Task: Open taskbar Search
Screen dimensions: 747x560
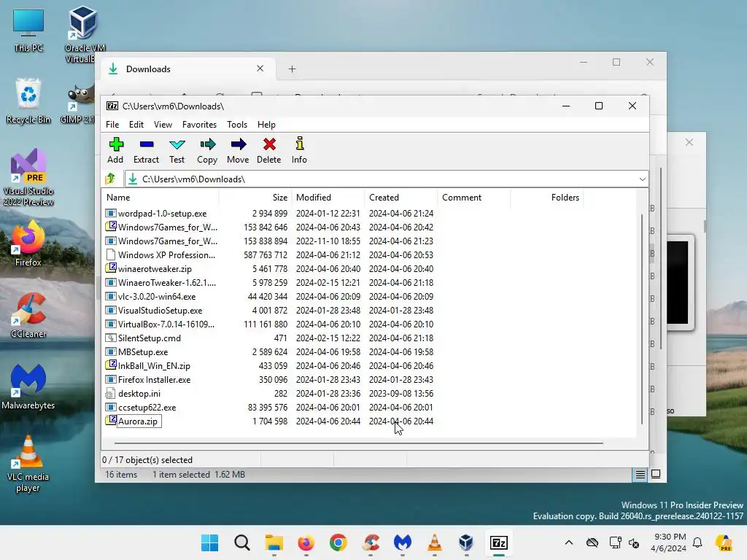Action: tap(242, 542)
